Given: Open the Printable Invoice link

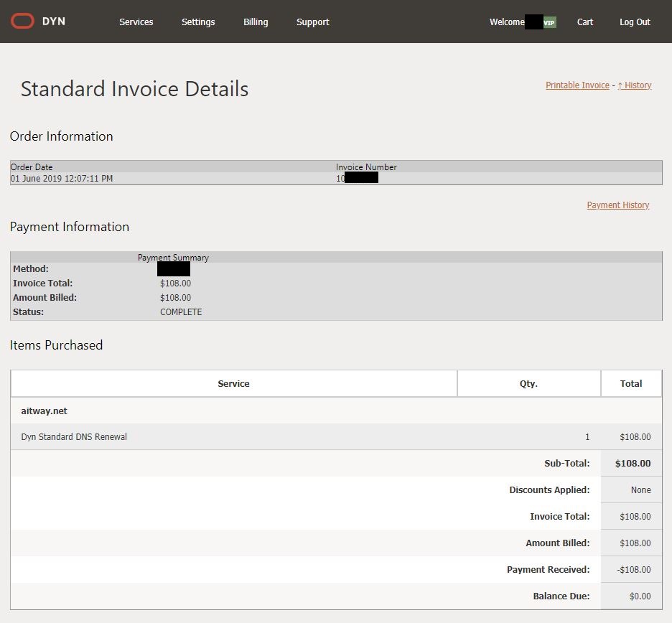Looking at the screenshot, I should 577,85.
